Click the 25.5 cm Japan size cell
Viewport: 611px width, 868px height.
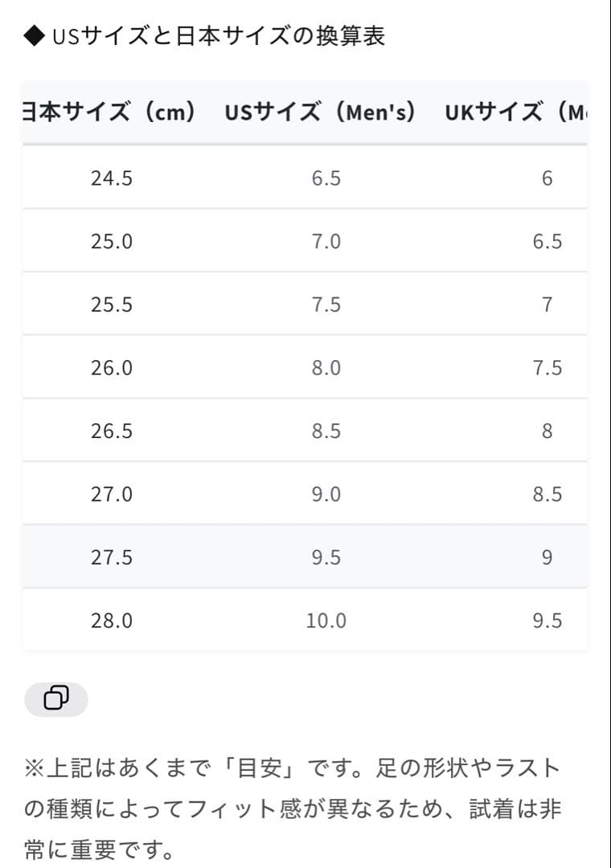click(x=112, y=305)
